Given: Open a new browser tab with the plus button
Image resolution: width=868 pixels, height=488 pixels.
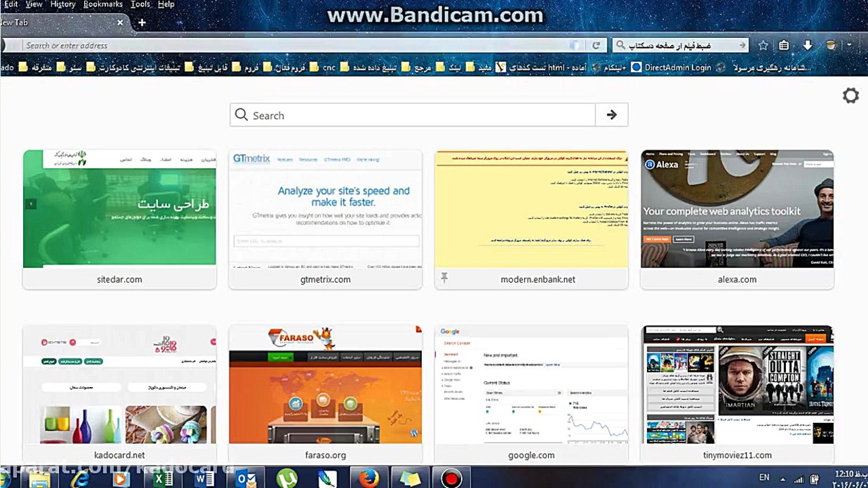Looking at the screenshot, I should click(x=142, y=22).
